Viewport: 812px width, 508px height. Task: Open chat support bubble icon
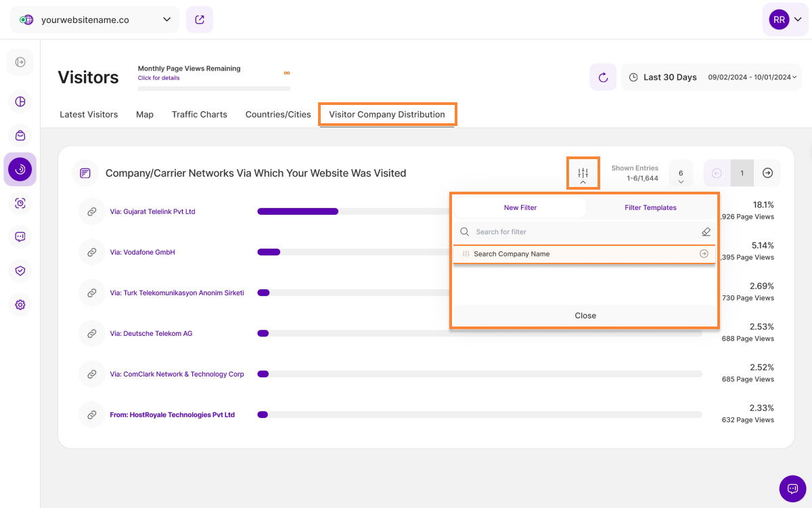coord(792,488)
